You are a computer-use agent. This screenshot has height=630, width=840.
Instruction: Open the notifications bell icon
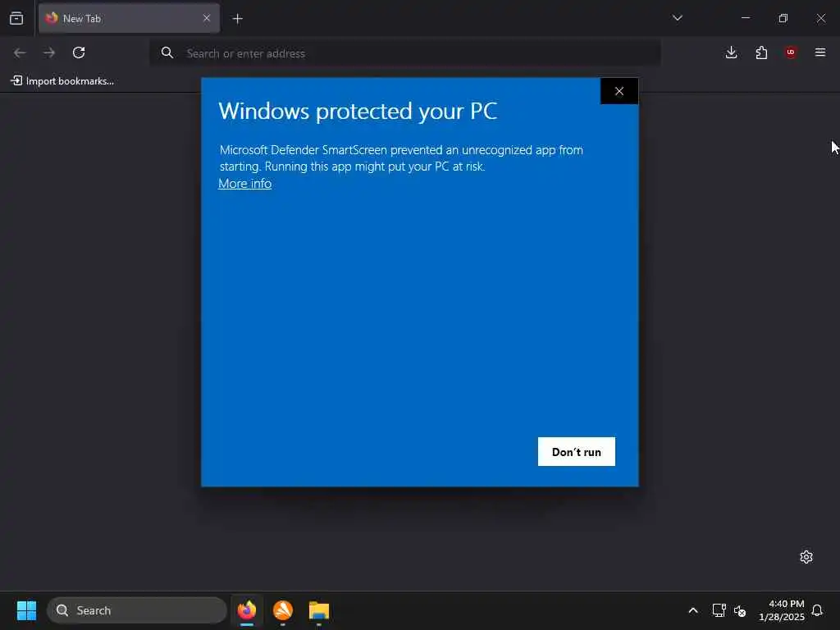[817, 610]
